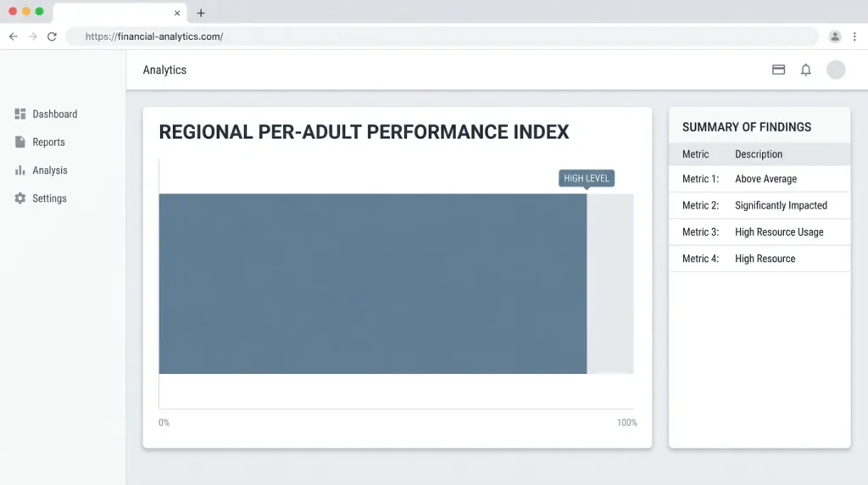This screenshot has height=485, width=868.
Task: Click the HIGH LEVEL tooltip label
Action: pos(587,178)
